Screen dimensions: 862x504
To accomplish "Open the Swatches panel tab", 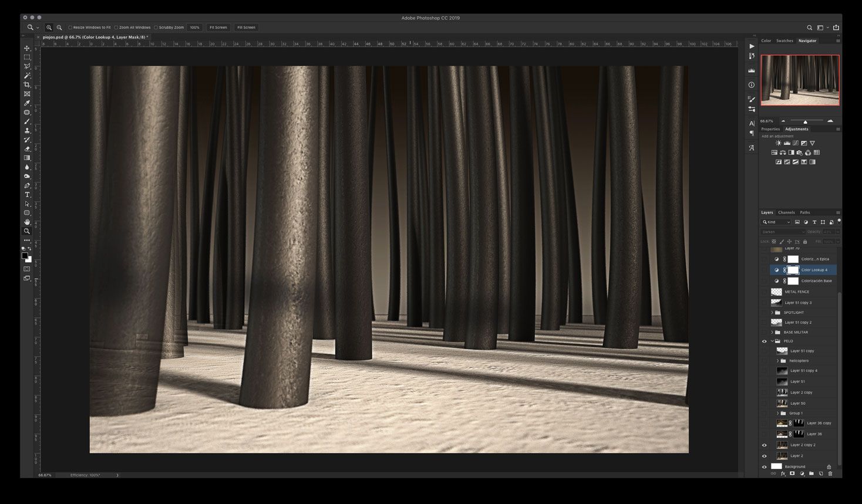I will click(x=784, y=41).
